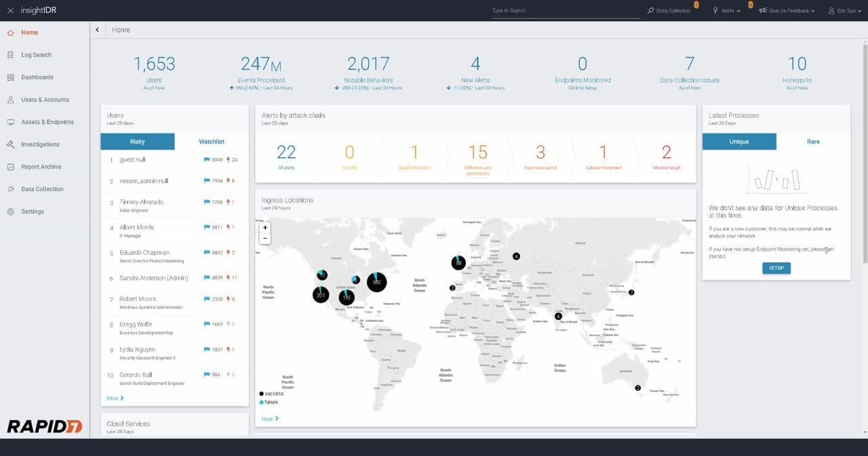The width and height of the screenshot is (868, 456).
Task: Click More link below the Ingress Locations map
Action: [270, 419]
